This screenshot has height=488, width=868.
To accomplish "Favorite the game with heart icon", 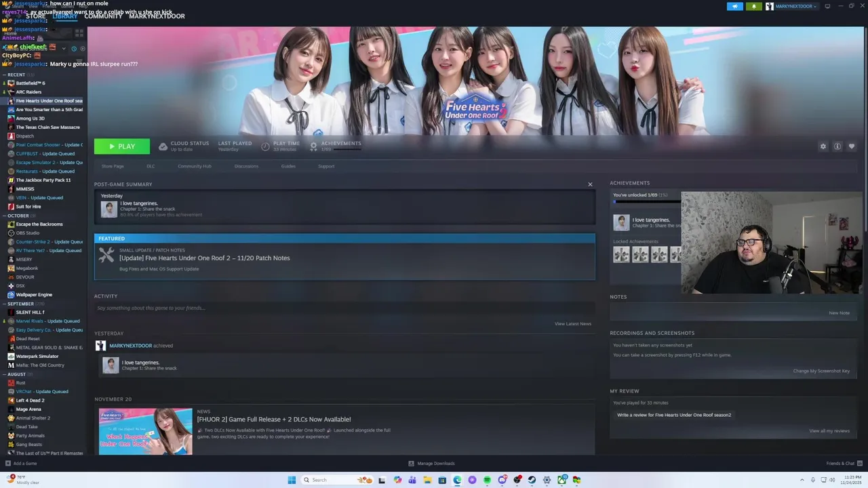I will tap(852, 146).
